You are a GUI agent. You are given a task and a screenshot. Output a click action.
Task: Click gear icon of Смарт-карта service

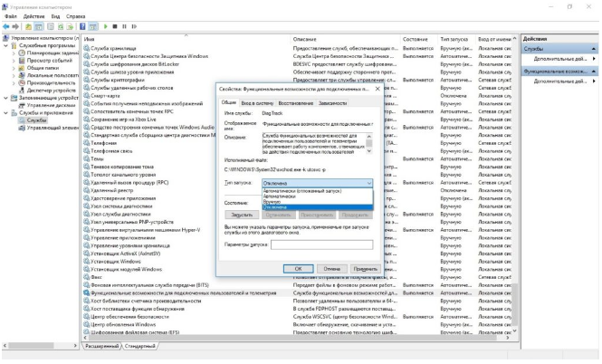(86, 96)
